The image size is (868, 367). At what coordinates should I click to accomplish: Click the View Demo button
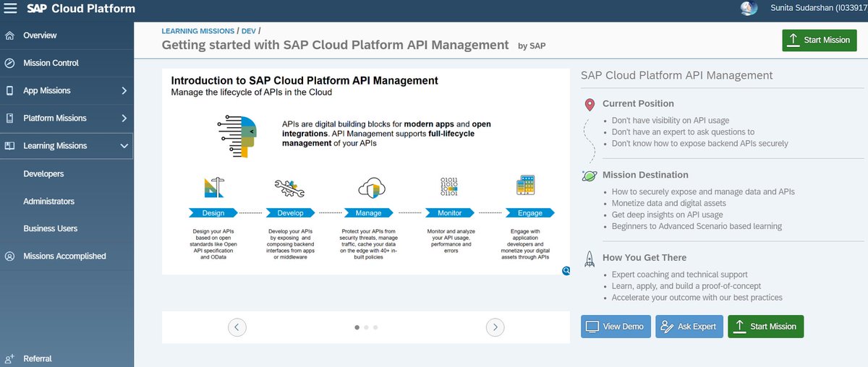pyautogui.click(x=616, y=327)
